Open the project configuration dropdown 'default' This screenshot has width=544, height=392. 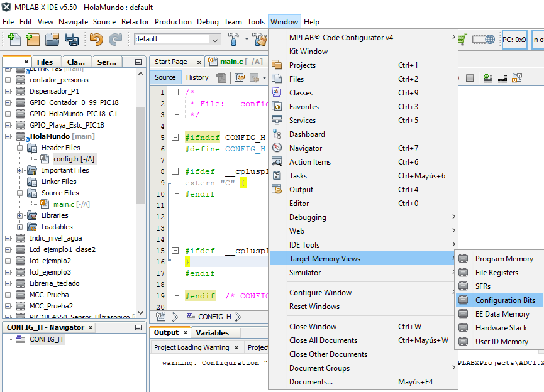tap(177, 39)
